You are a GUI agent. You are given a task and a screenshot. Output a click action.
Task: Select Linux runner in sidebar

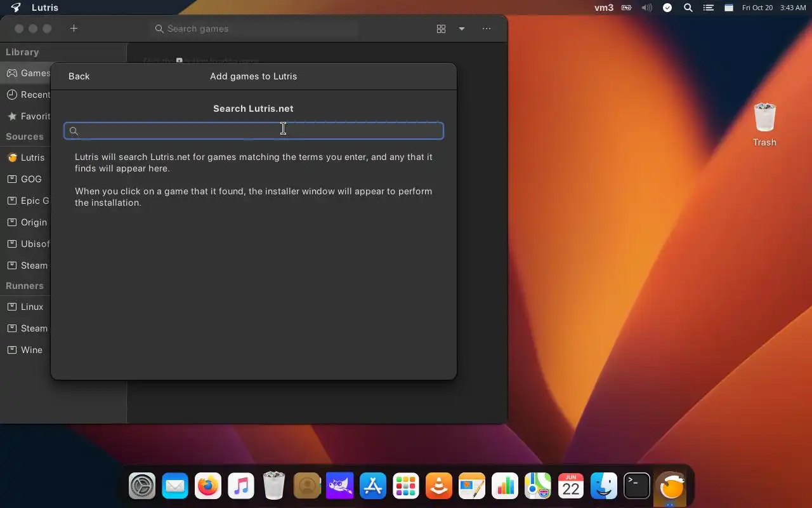point(26,307)
